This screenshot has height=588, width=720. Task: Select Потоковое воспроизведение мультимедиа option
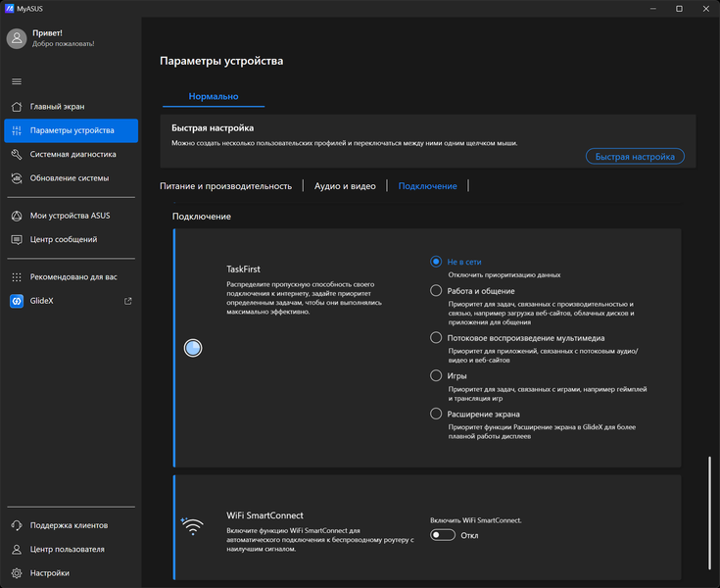(437, 337)
